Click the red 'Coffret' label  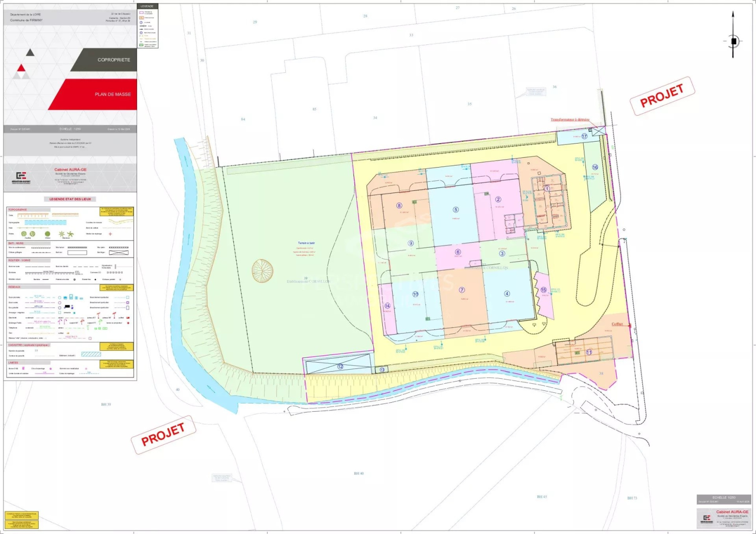tap(617, 324)
